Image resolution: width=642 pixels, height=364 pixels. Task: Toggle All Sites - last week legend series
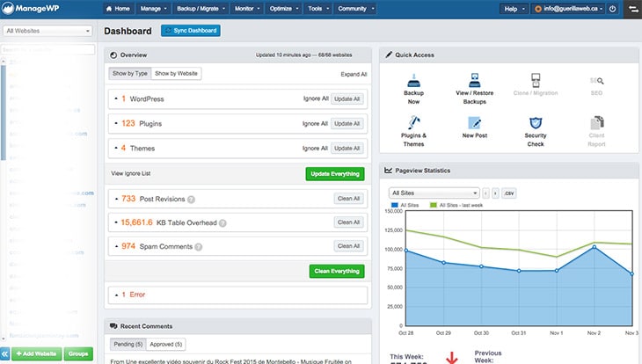click(456, 205)
